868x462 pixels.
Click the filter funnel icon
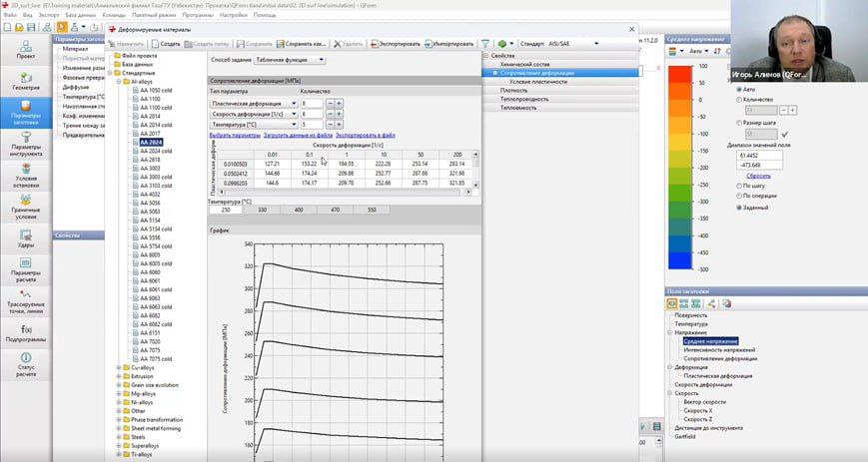(485, 44)
